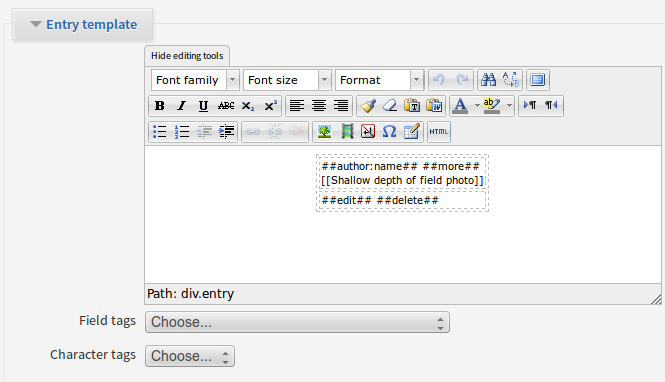Click the Indent icon

[226, 131]
